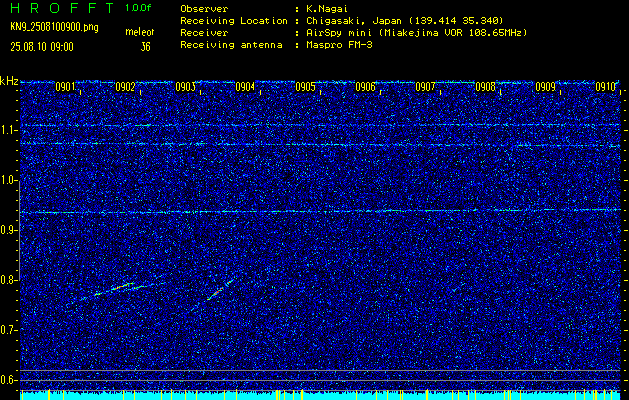Click the 0907 time marker

pos(425,87)
